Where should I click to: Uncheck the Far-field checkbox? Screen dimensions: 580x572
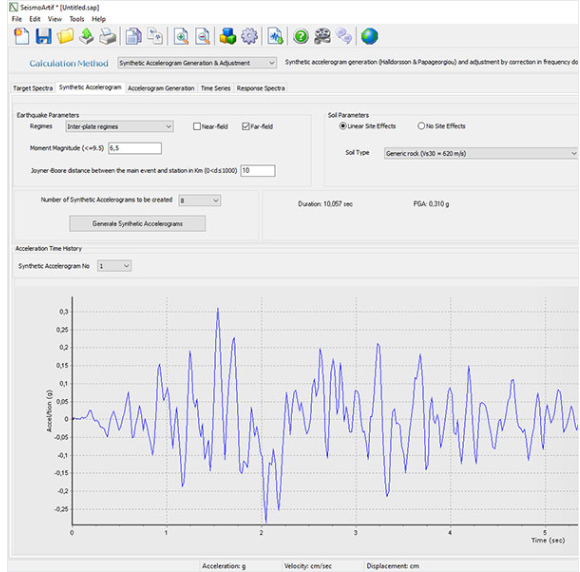[246, 127]
